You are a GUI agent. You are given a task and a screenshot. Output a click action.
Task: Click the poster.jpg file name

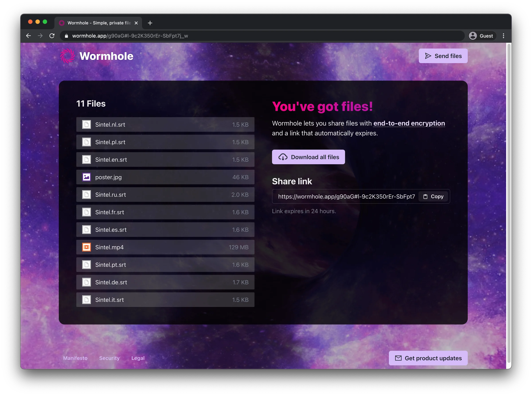coord(108,177)
